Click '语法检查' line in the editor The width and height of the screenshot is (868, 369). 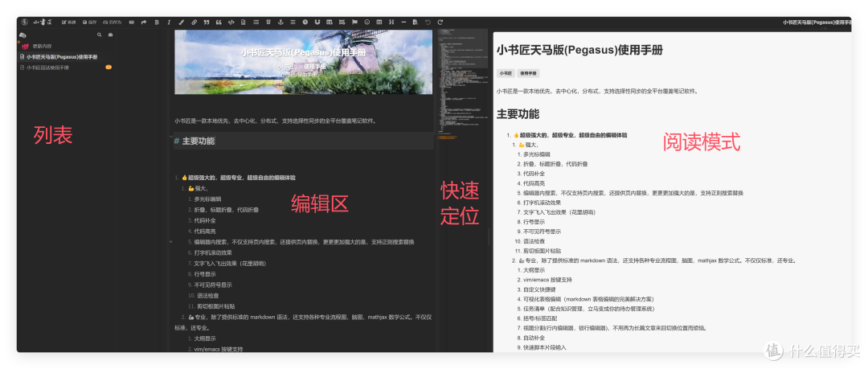point(207,296)
